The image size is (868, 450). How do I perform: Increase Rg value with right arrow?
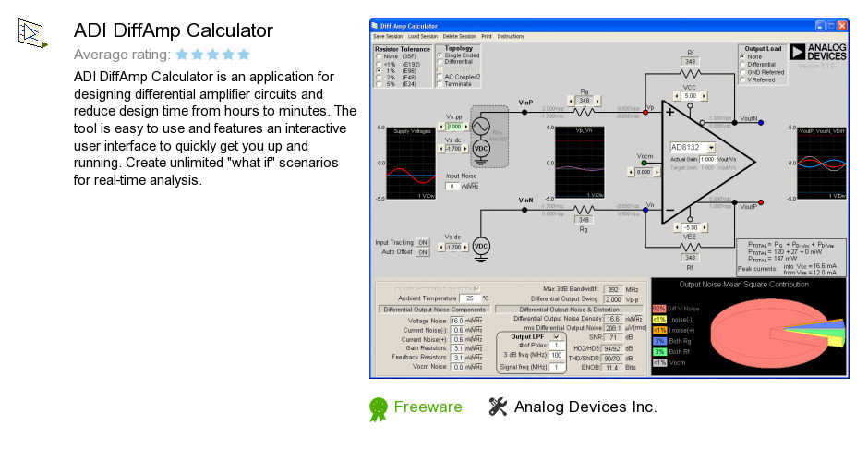(597, 101)
